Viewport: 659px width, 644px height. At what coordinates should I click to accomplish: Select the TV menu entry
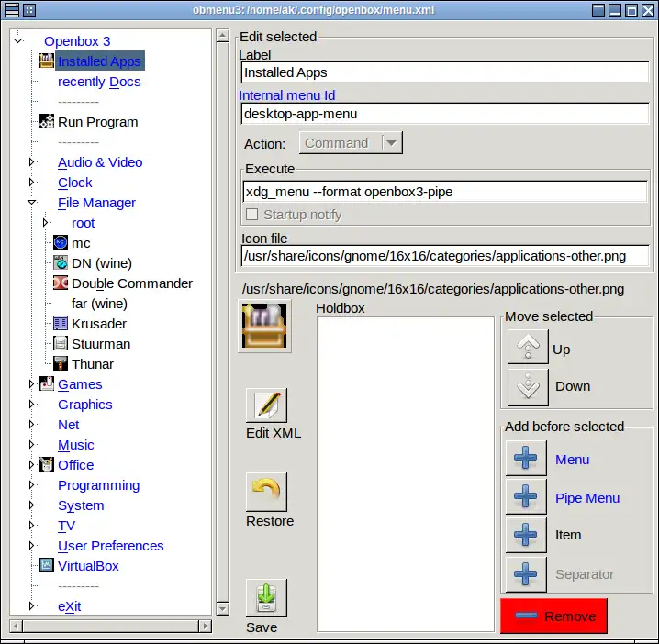point(66,525)
